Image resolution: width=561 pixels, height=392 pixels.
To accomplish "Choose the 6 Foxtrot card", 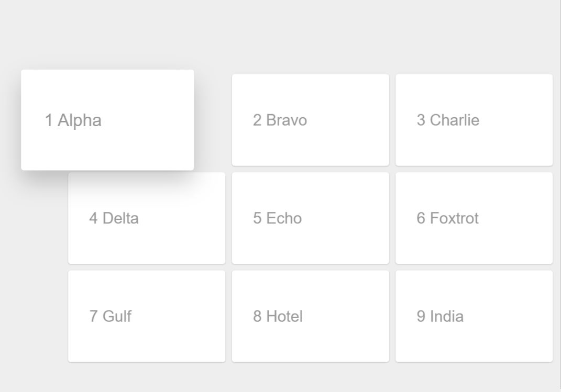I will point(474,218).
